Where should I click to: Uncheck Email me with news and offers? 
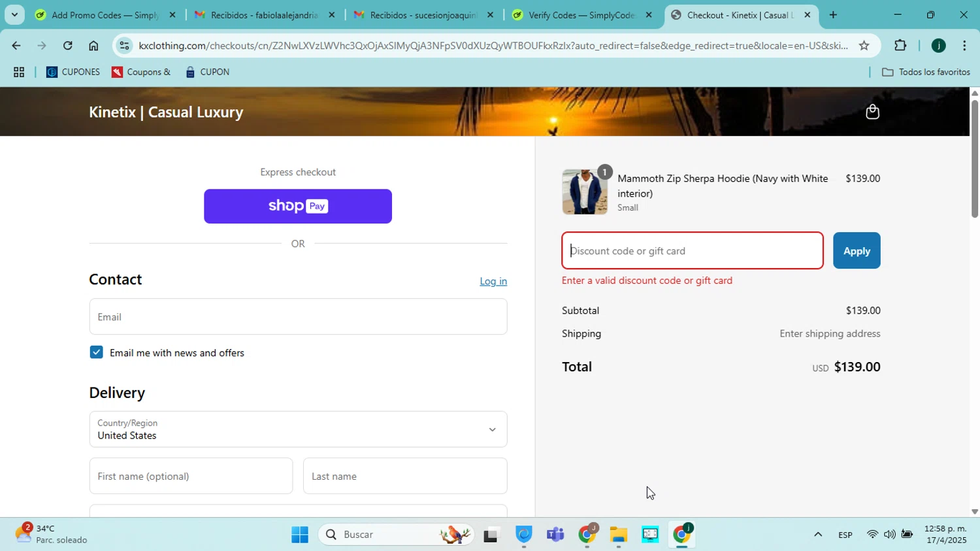click(97, 352)
